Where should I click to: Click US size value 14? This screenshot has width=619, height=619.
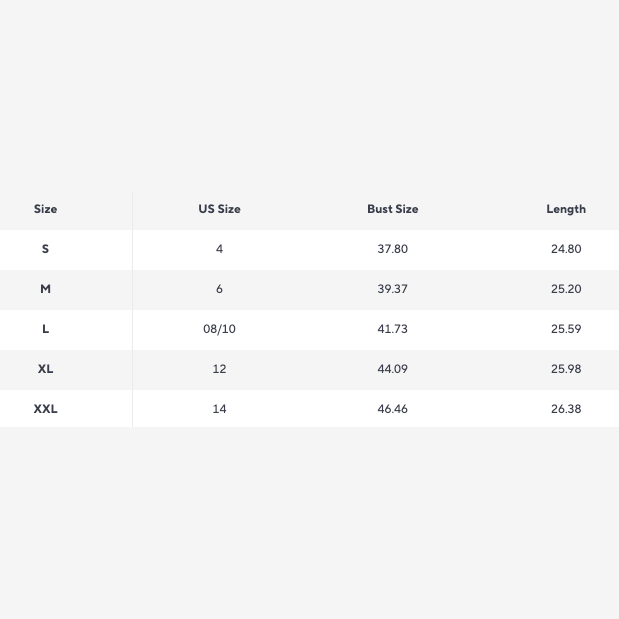point(219,409)
